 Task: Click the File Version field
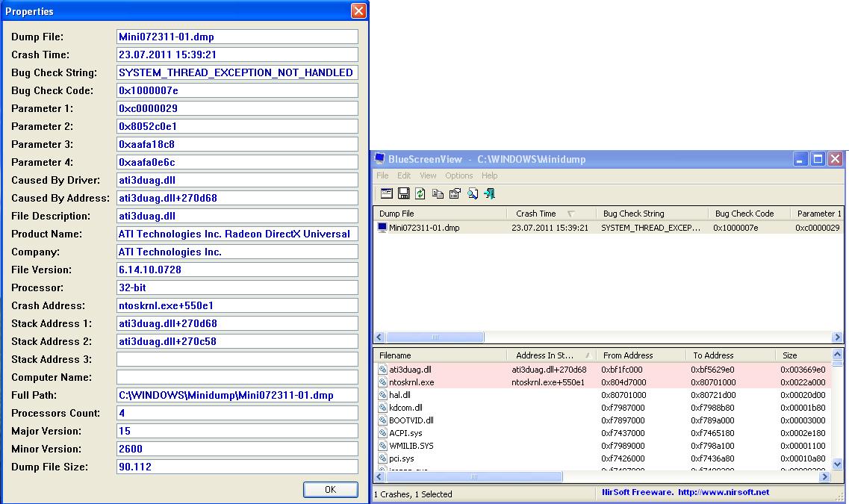(237, 270)
